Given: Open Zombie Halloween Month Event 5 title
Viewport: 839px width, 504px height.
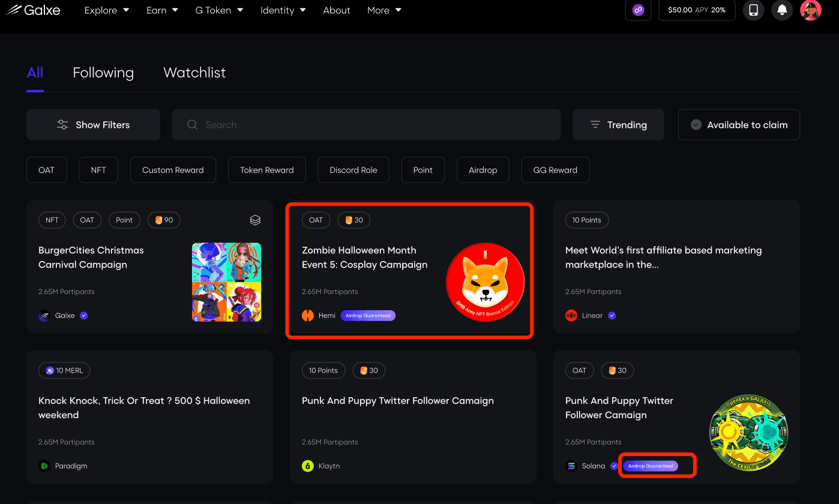Looking at the screenshot, I should (x=365, y=257).
